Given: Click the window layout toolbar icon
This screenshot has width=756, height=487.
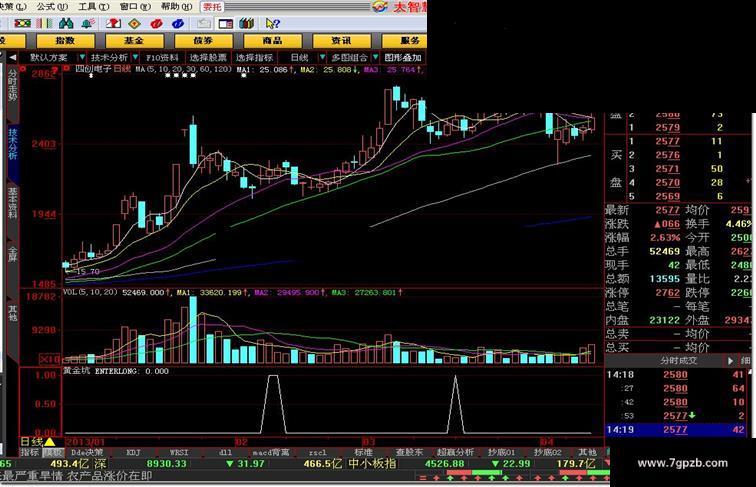Looking at the screenshot, I should click(225, 23).
